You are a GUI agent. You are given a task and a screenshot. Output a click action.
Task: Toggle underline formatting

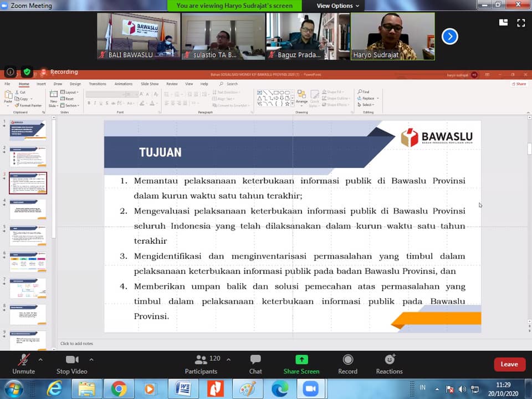(x=100, y=103)
